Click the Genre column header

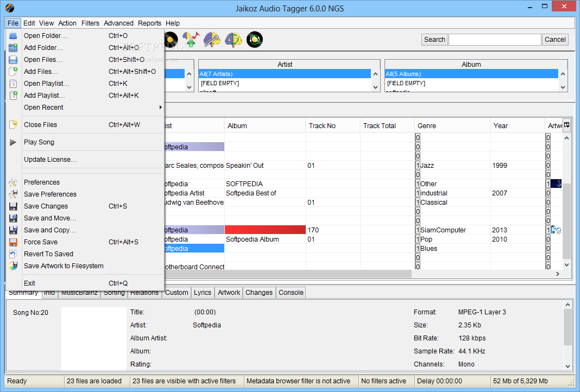(452, 126)
